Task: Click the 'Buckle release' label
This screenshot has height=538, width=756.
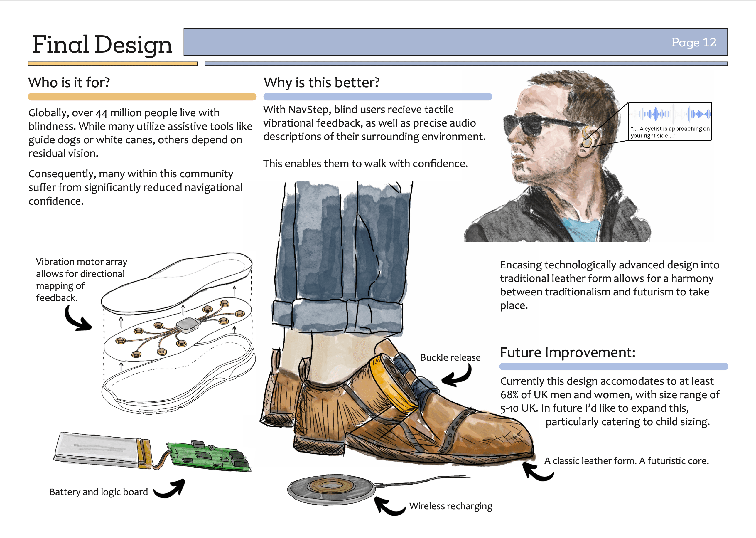Action: (450, 357)
